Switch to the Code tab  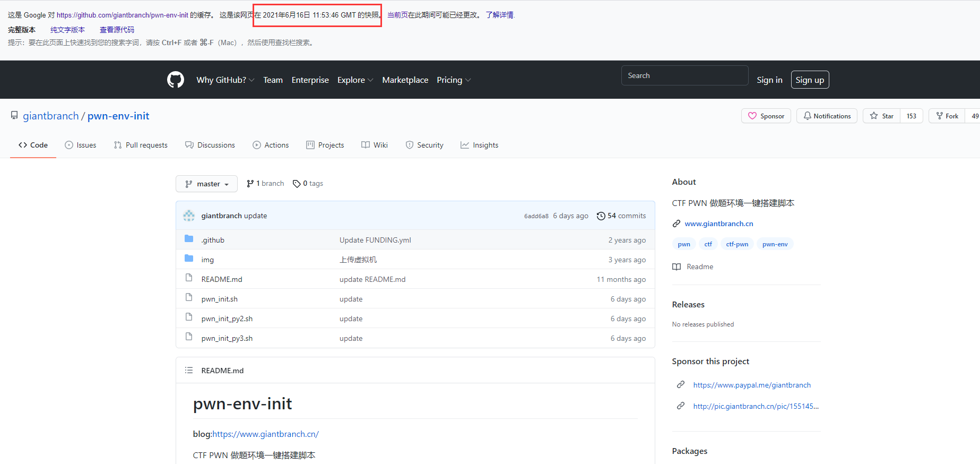(x=33, y=145)
